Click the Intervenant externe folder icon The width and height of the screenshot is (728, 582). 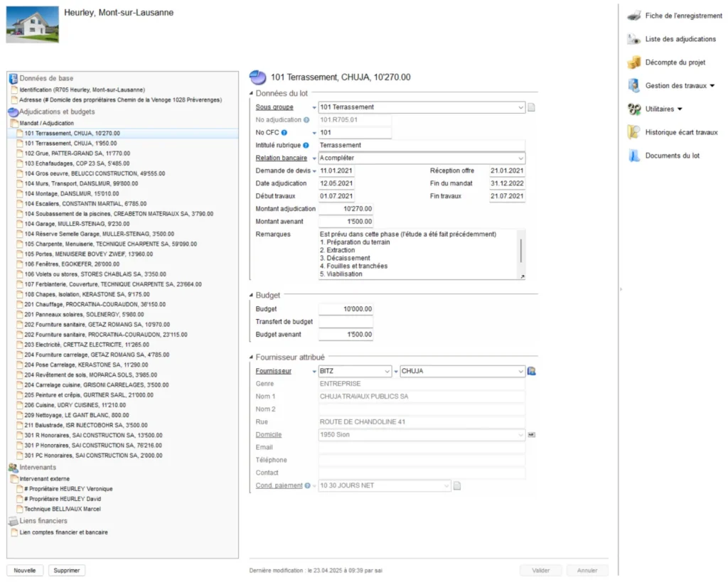pyautogui.click(x=14, y=479)
